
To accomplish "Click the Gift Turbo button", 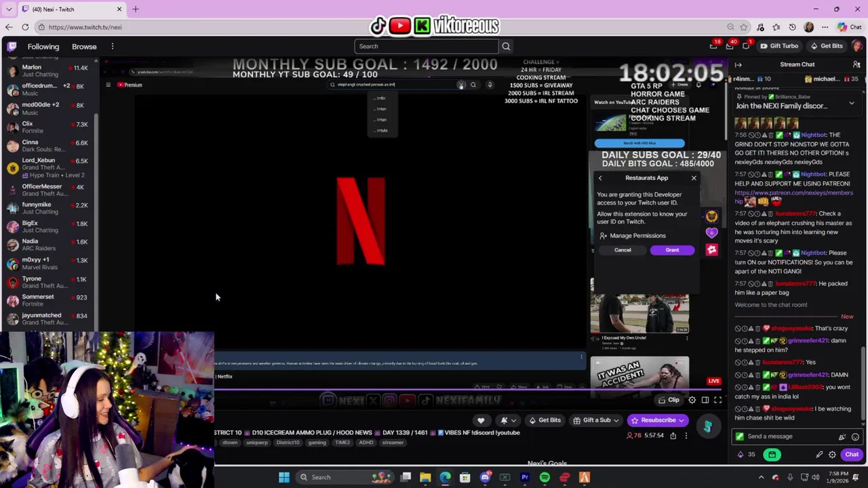I will [x=778, y=46].
